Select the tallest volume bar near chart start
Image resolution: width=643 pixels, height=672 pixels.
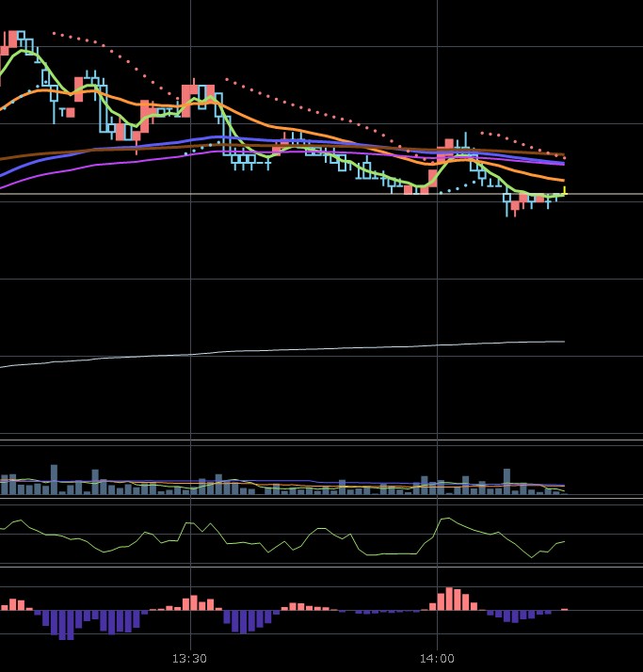click(54, 479)
